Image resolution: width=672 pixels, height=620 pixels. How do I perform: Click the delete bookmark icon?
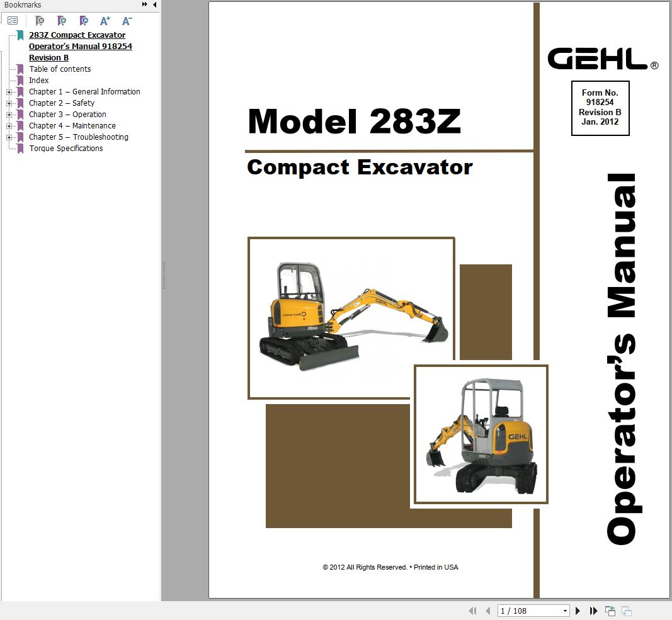[40, 20]
